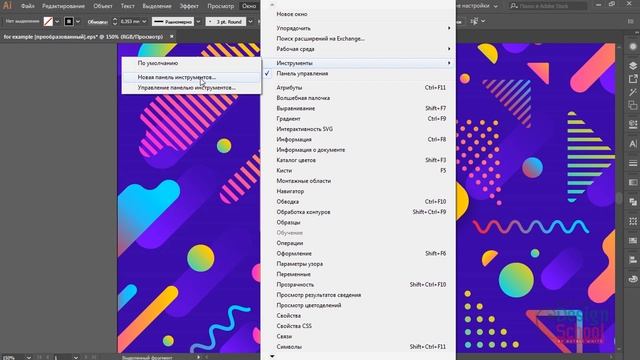Select Атрибуты menu entry
The height and width of the screenshot is (360, 640).
click(358, 88)
